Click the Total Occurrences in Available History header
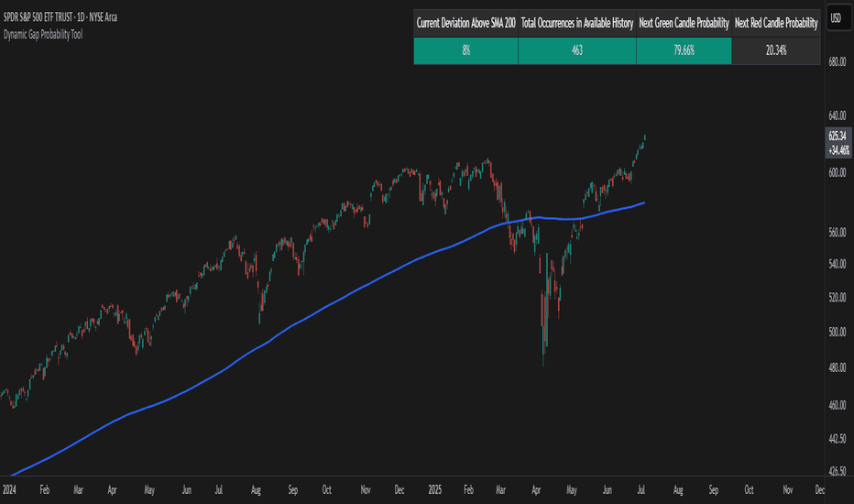 (577, 22)
